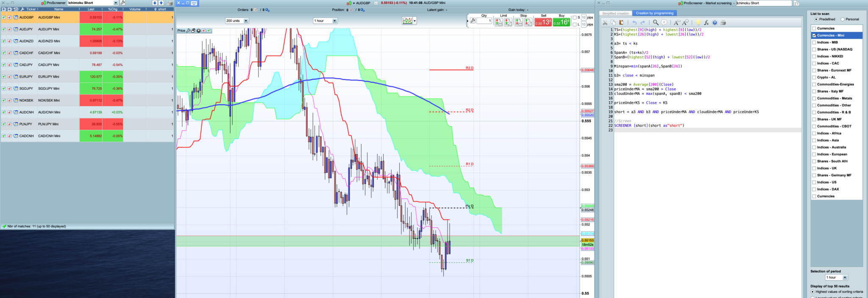The width and height of the screenshot is (868, 298).
Task: Paste code with clipboard icon
Action: click(x=621, y=22)
